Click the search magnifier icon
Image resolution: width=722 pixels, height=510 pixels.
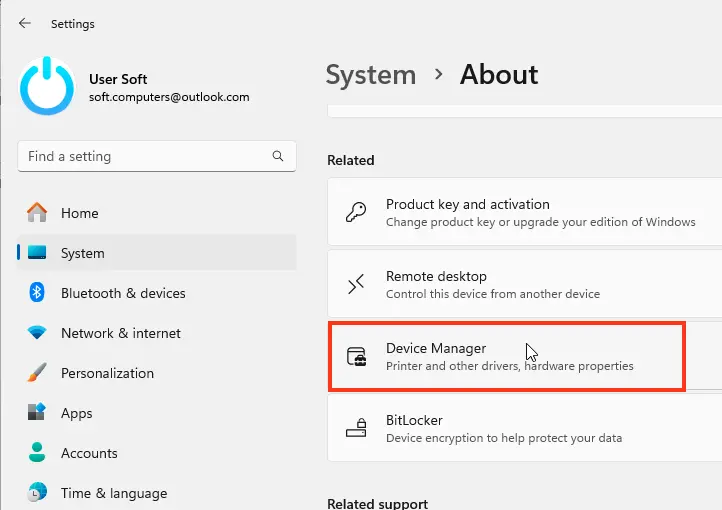278,157
